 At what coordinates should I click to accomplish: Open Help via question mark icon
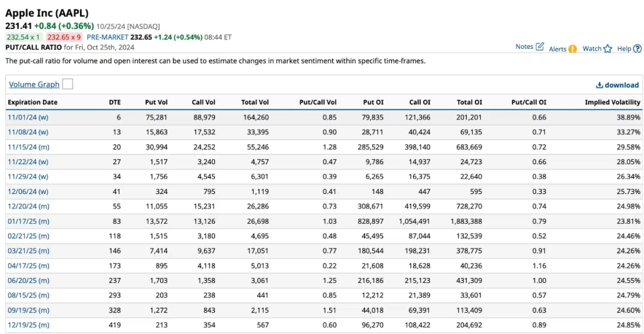click(x=637, y=49)
